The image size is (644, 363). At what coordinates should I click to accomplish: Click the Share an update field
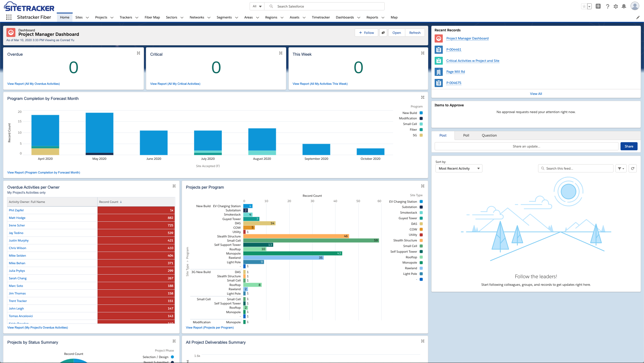coord(526,146)
